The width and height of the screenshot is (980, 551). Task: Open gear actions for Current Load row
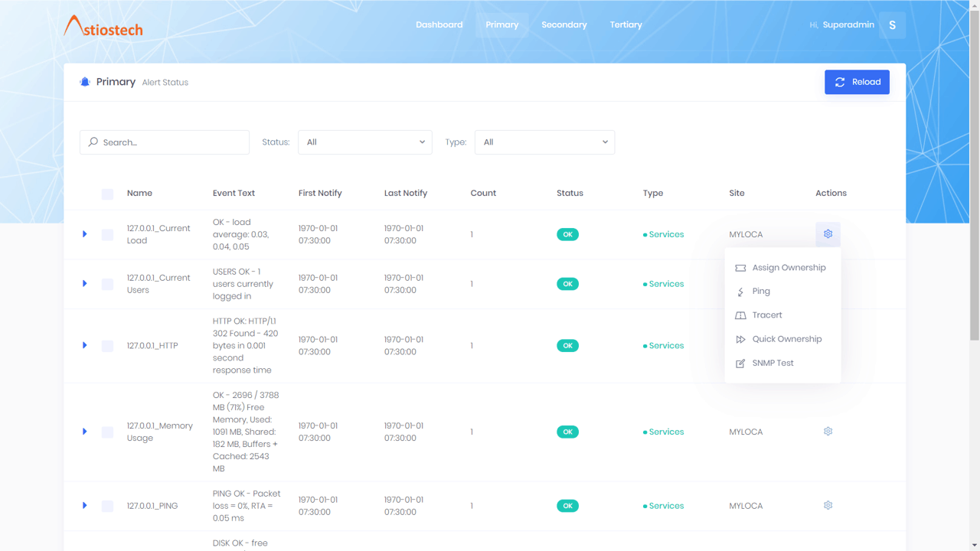[x=828, y=233]
